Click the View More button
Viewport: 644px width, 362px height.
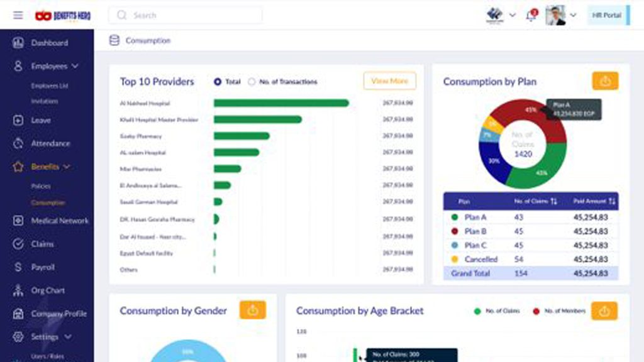tap(390, 81)
